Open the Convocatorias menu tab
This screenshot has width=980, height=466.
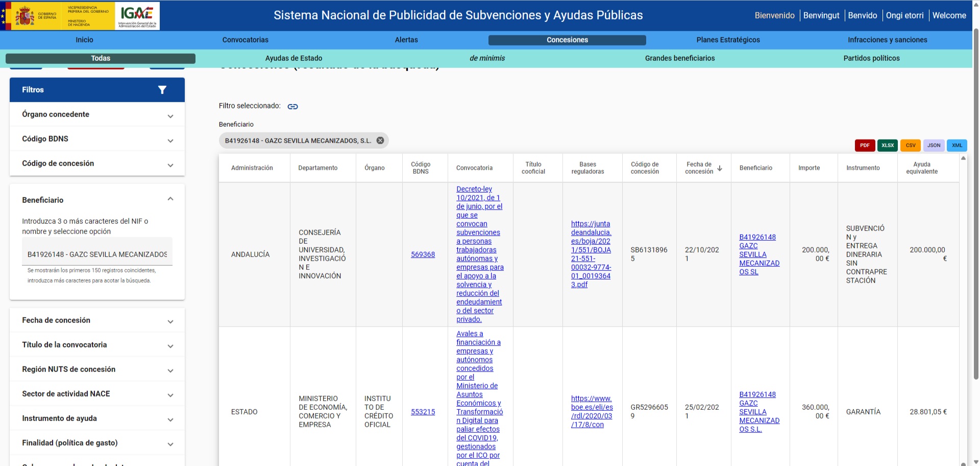pyautogui.click(x=245, y=40)
